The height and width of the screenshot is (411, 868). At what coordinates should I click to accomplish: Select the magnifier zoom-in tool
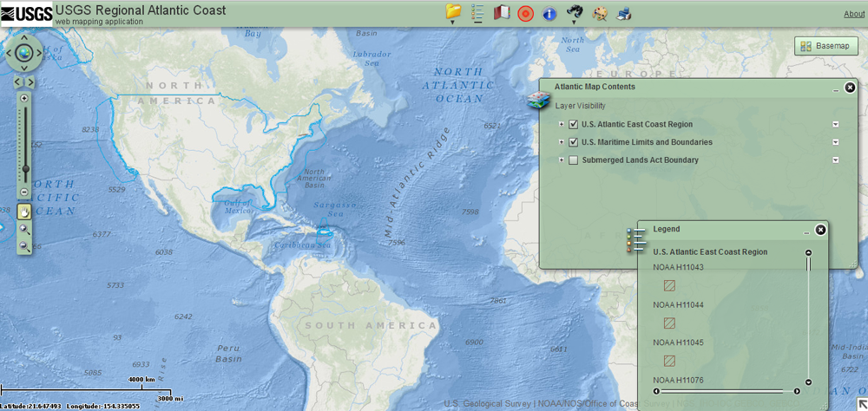pyautogui.click(x=24, y=229)
